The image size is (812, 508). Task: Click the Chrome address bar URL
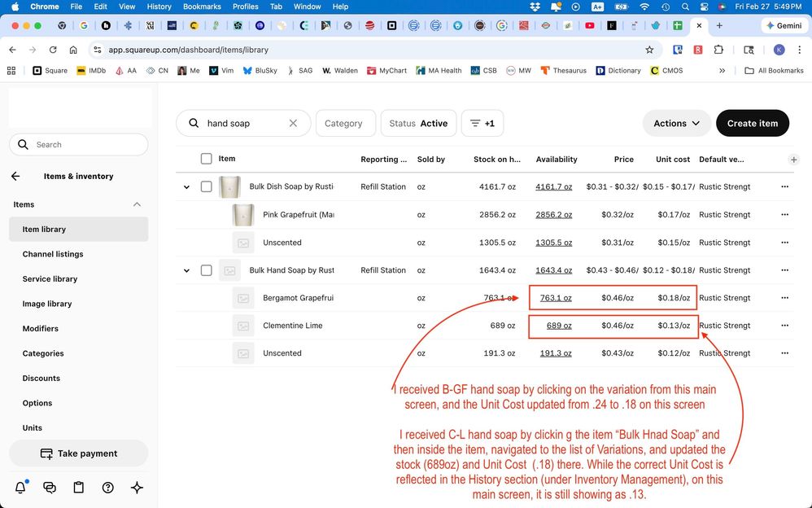(x=189, y=50)
